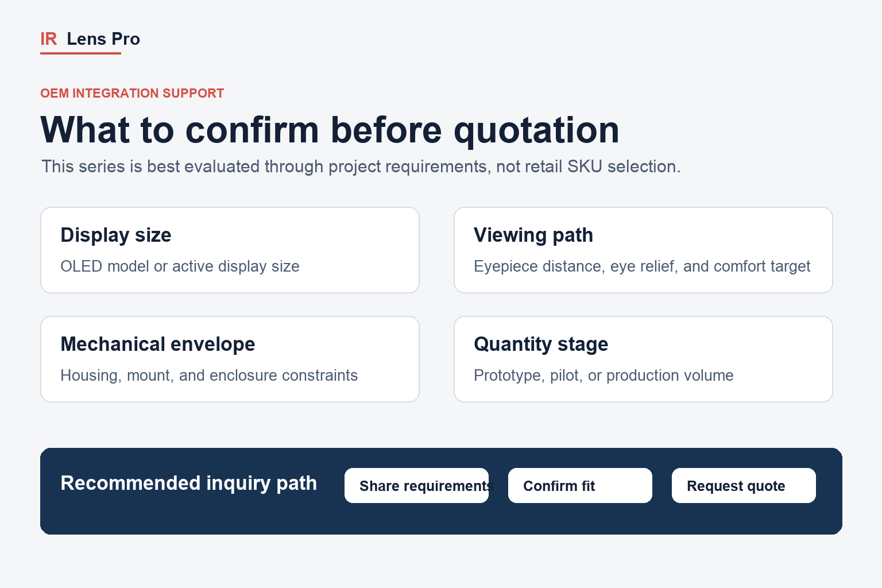882x588 pixels.
Task: Click the subtitle about project requirements
Action: [x=361, y=167]
